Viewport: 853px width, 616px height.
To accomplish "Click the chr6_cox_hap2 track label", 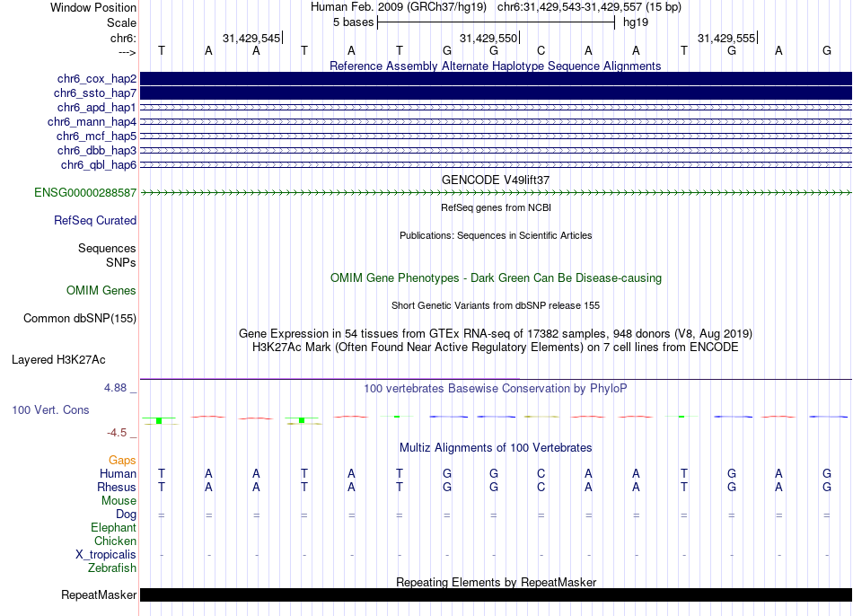I will tap(97, 79).
